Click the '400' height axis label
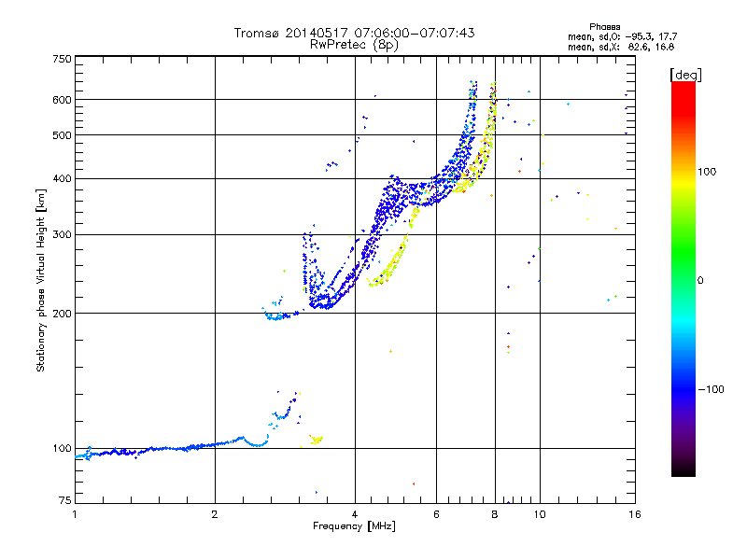 (x=62, y=179)
